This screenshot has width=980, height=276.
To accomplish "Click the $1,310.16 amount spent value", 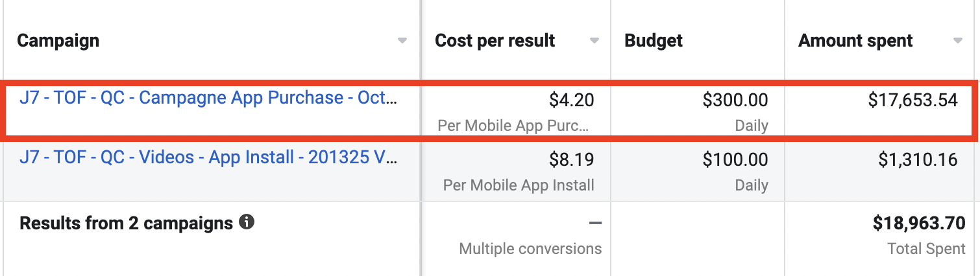I will click(918, 159).
